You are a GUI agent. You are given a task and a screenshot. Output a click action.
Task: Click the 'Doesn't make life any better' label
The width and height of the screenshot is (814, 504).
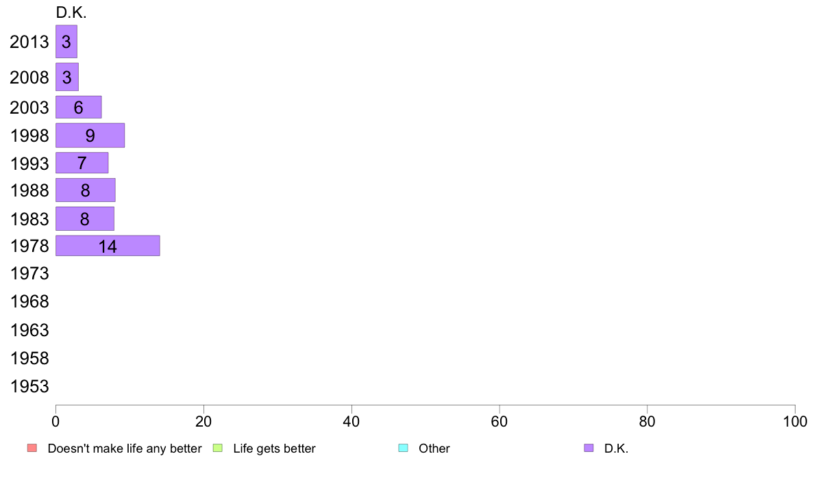point(125,449)
